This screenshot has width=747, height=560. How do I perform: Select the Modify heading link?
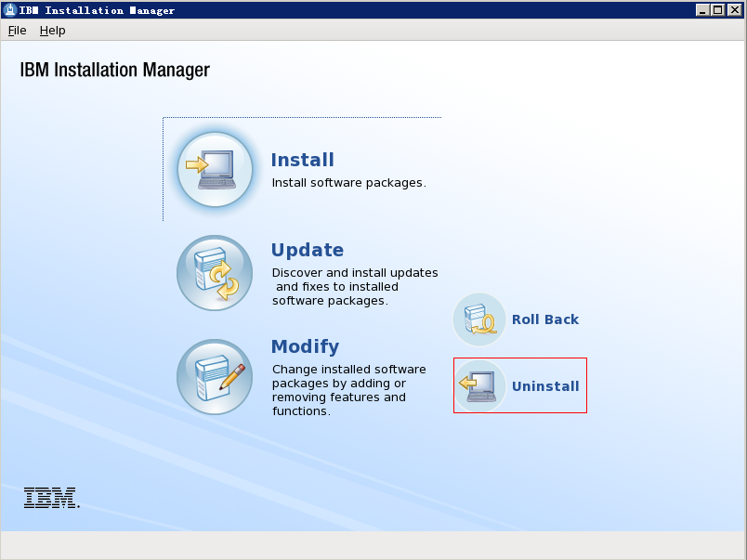pyautogui.click(x=306, y=346)
